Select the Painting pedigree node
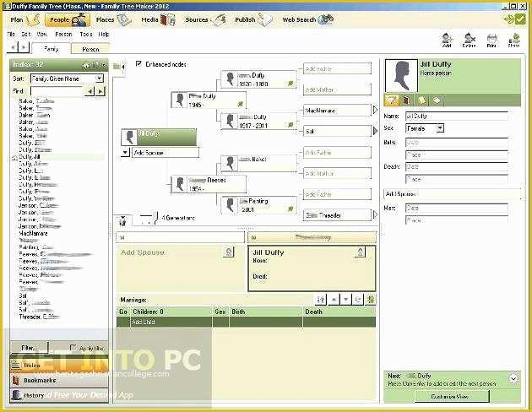 [258, 205]
